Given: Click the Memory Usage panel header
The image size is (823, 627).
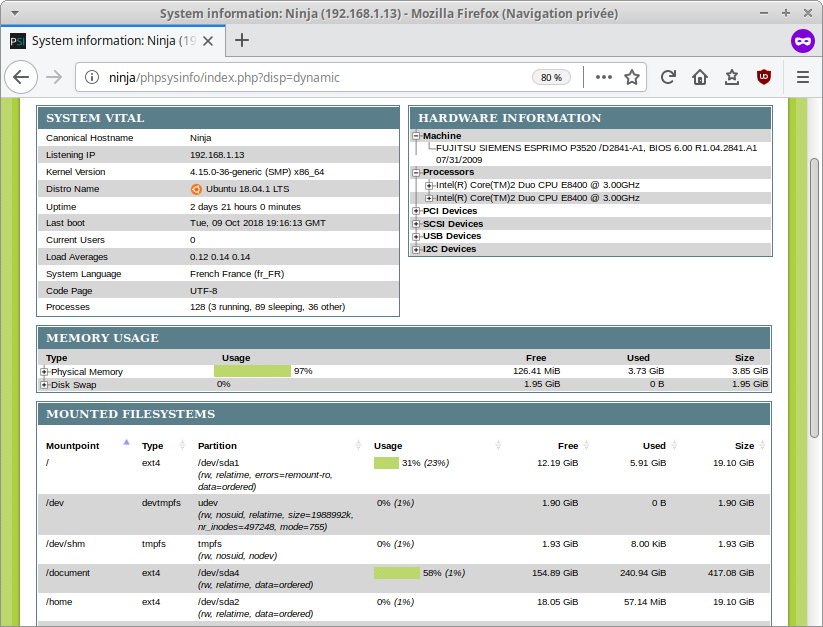Looking at the screenshot, I should coord(404,338).
